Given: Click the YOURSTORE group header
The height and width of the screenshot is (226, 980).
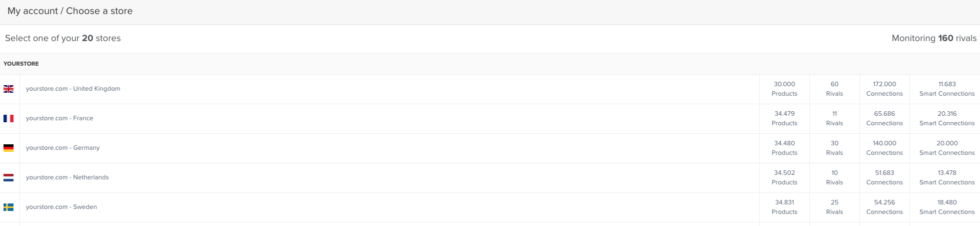Looking at the screenshot, I should 21,64.
